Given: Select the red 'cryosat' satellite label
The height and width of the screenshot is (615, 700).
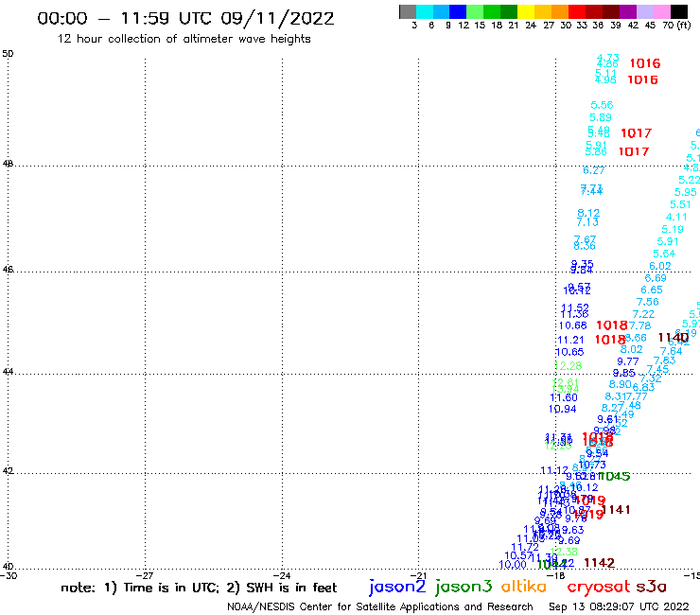Looking at the screenshot, I should [598, 587].
